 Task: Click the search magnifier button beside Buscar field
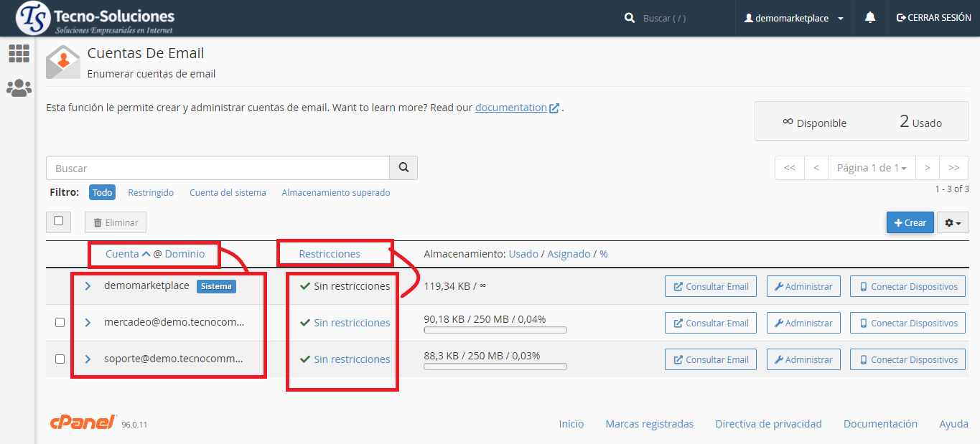(403, 168)
